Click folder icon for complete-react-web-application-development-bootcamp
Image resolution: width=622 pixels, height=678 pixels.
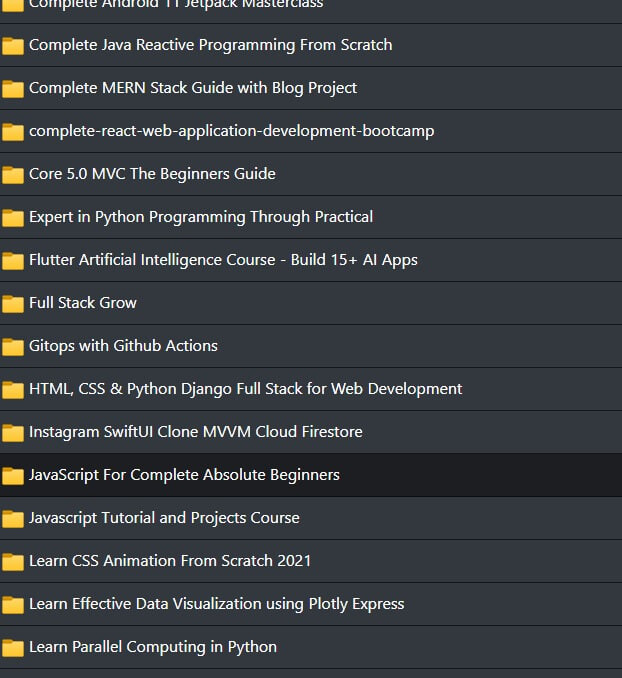tap(13, 131)
